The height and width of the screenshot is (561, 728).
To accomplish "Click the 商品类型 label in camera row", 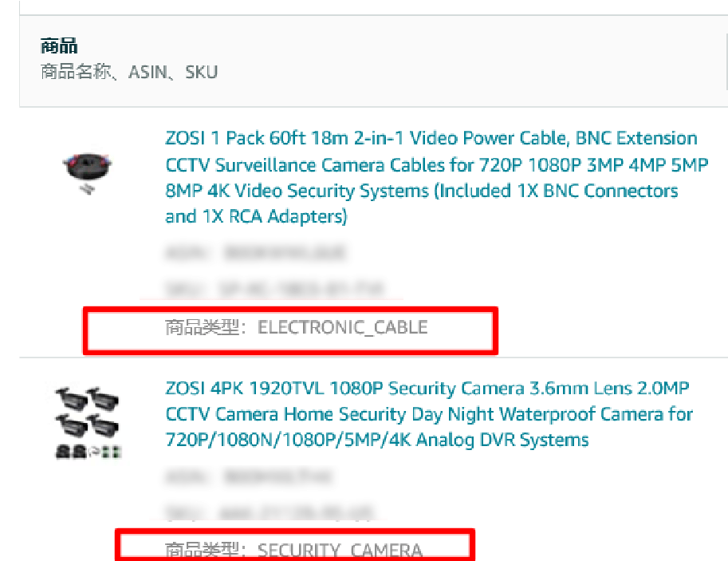I will (x=202, y=551).
